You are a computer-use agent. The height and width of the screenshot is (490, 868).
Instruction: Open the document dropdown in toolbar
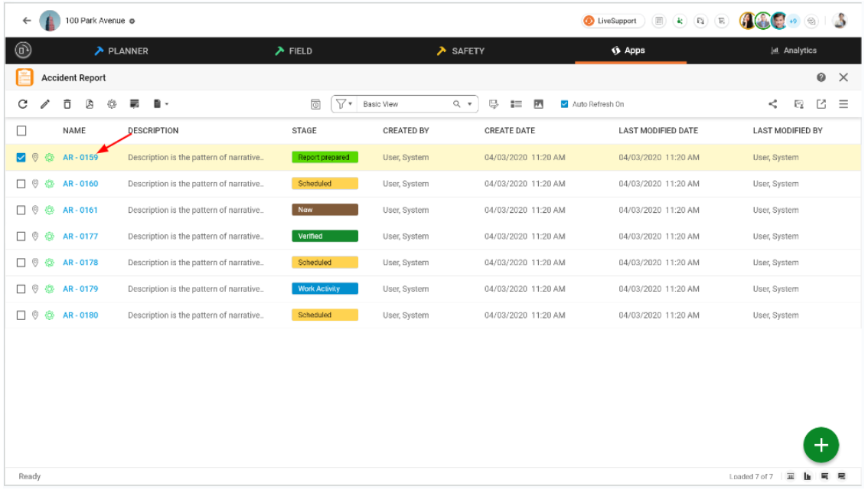pos(161,104)
